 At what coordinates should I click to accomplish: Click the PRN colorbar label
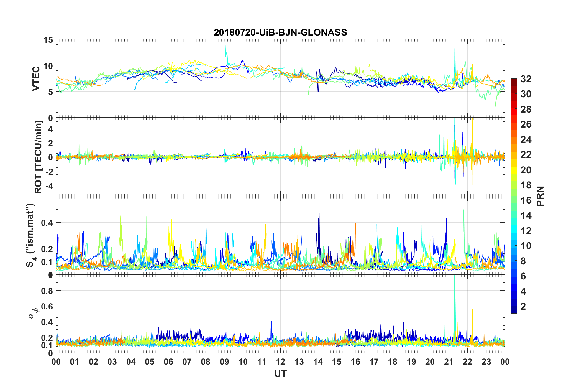click(x=540, y=196)
